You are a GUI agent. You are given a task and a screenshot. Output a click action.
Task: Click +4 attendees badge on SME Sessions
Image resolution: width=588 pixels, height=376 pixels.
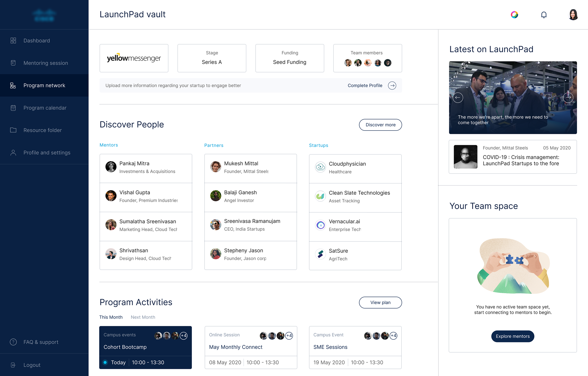coord(393,336)
